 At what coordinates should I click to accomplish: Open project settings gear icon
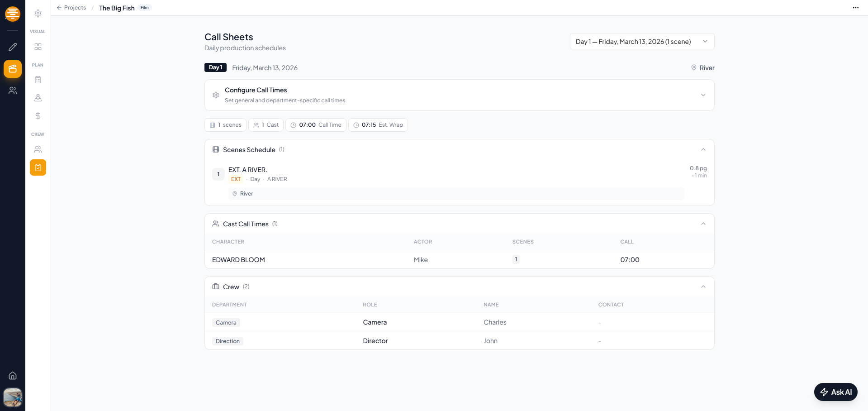(38, 13)
